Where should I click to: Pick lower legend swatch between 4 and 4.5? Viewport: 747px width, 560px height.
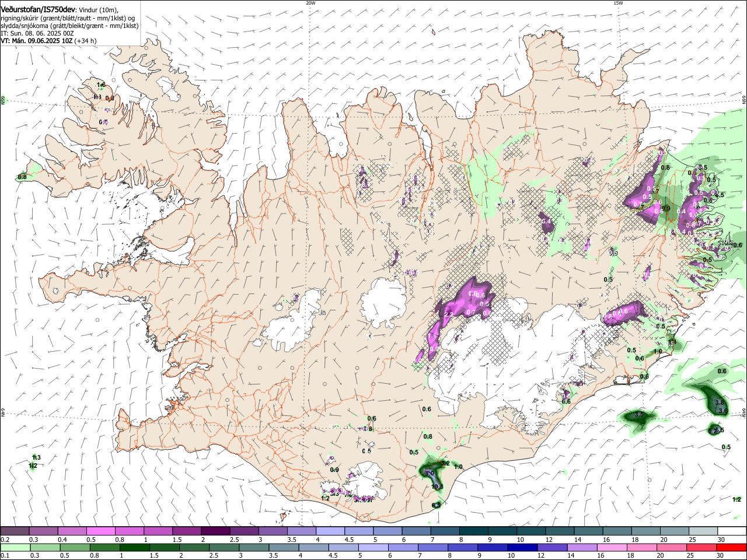coord(314,547)
